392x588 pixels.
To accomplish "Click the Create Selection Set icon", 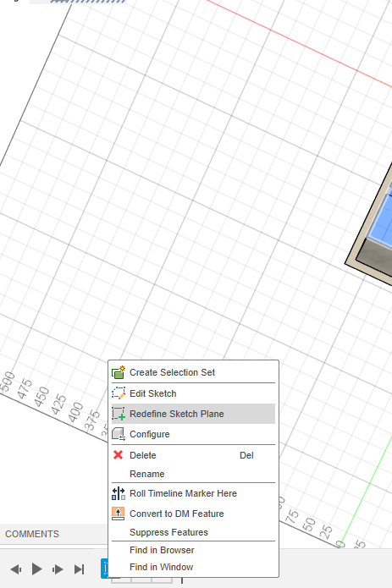I will coord(119,372).
